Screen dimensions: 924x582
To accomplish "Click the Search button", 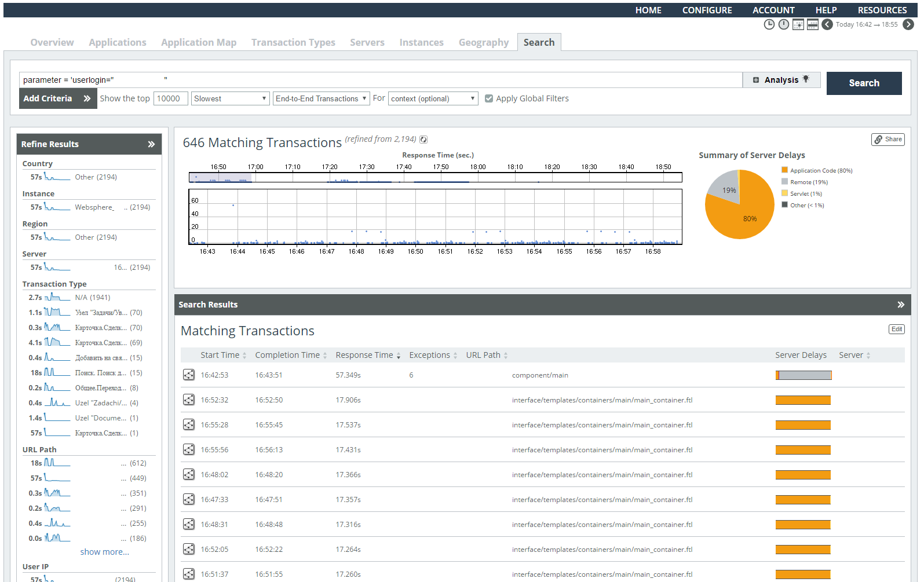I will (864, 83).
